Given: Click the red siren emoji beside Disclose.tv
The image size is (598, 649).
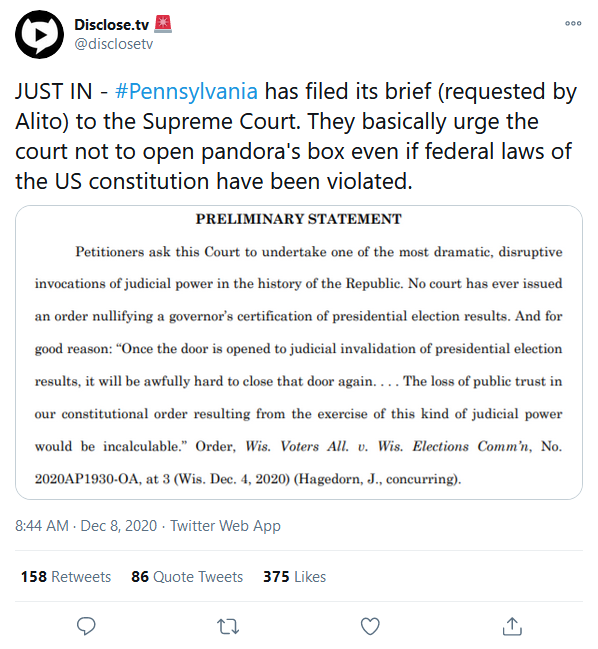Looking at the screenshot, I should point(163,24).
